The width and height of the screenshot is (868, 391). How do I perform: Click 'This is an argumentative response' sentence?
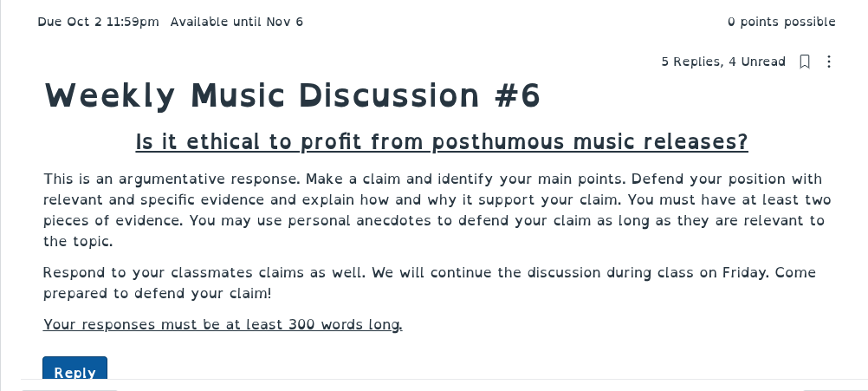pyautogui.click(x=172, y=179)
